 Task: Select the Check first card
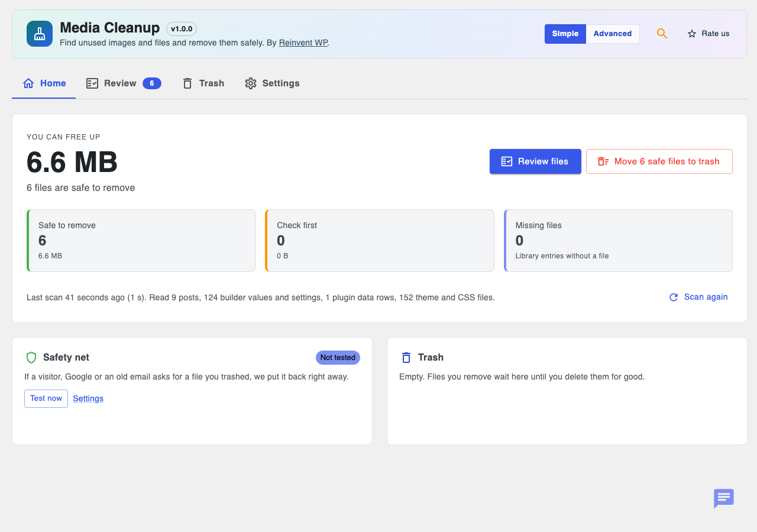point(380,241)
